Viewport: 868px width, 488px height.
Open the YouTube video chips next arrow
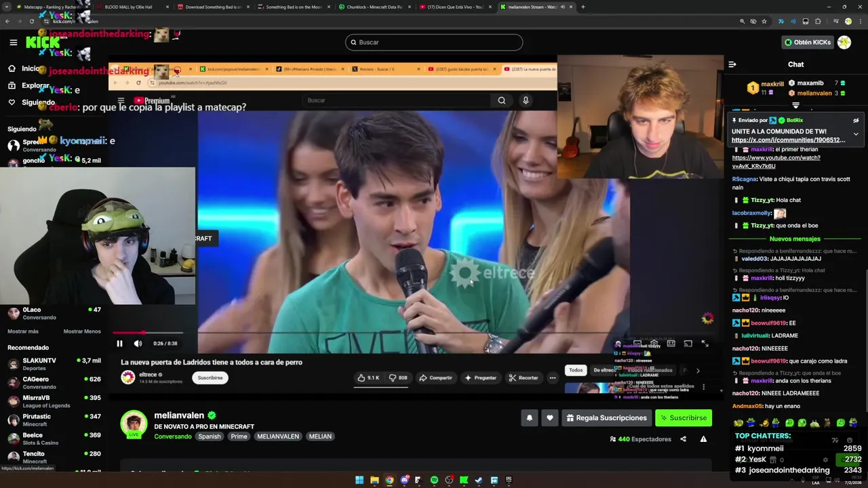tap(698, 371)
